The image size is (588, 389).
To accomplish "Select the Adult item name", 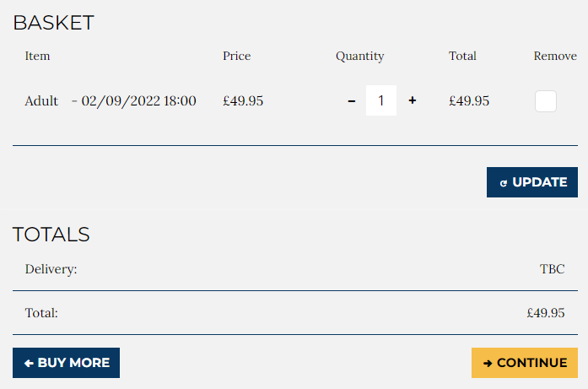I will (41, 101).
